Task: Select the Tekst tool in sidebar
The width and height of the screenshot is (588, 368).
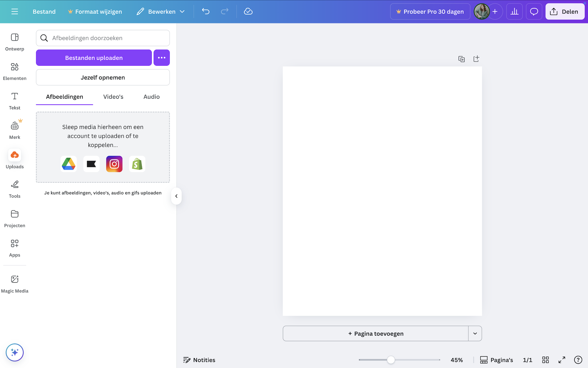Action: [14, 101]
